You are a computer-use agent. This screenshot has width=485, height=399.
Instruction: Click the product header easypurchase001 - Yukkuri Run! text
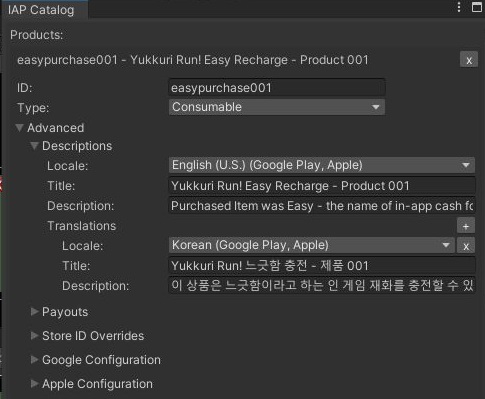tap(193, 60)
